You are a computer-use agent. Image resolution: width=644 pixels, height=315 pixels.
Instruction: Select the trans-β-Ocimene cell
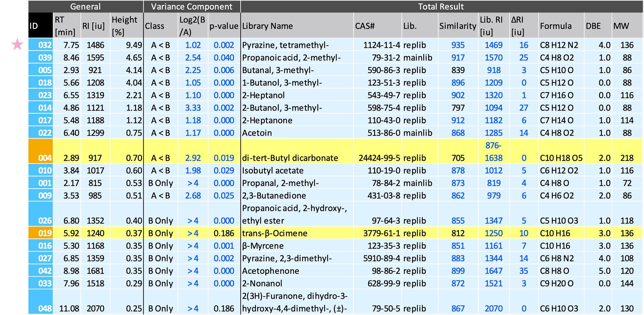click(x=275, y=233)
